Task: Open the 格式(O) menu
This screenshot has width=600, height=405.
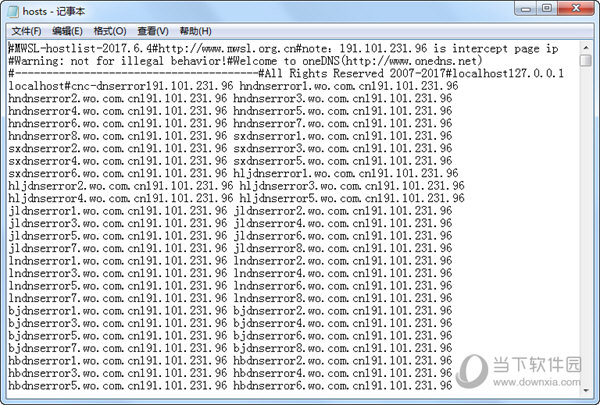Action: [x=110, y=31]
